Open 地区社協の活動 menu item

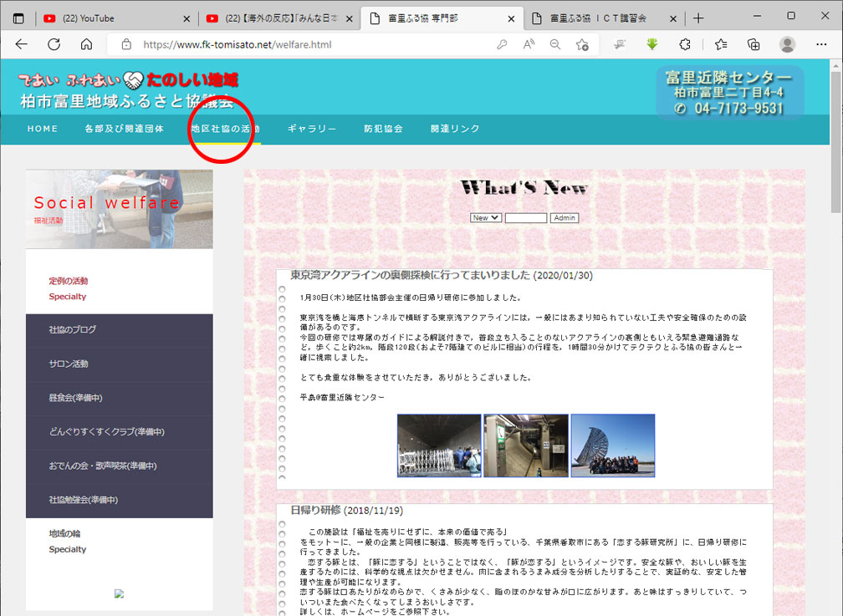[x=225, y=129]
